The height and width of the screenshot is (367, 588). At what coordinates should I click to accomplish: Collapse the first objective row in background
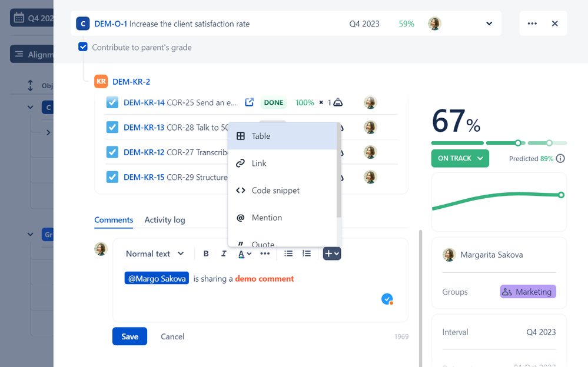[31, 107]
